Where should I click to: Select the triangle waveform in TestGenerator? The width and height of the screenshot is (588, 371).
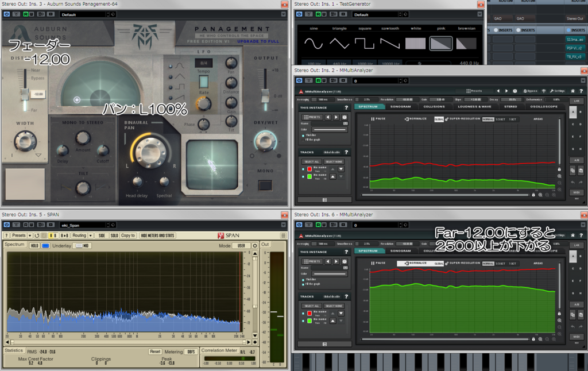pyautogui.click(x=339, y=44)
